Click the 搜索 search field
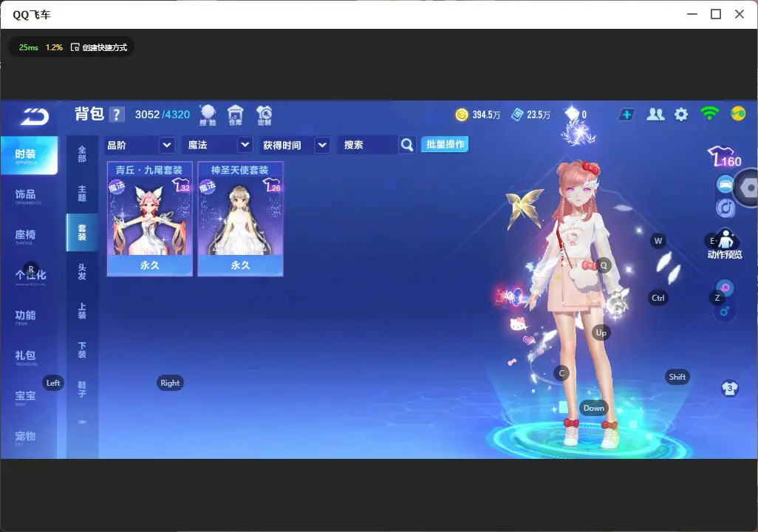This screenshot has width=758, height=532. (369, 145)
